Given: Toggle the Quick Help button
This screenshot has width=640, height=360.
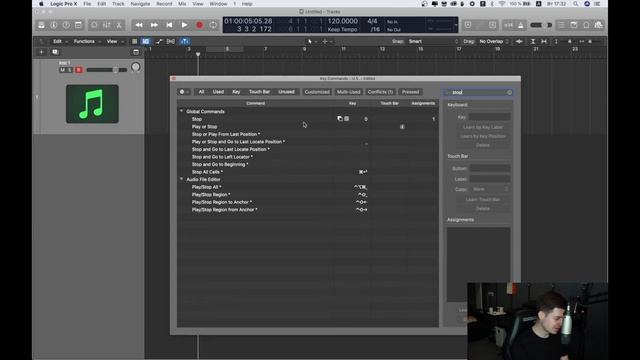Looking at the screenshot, I should (66, 25).
